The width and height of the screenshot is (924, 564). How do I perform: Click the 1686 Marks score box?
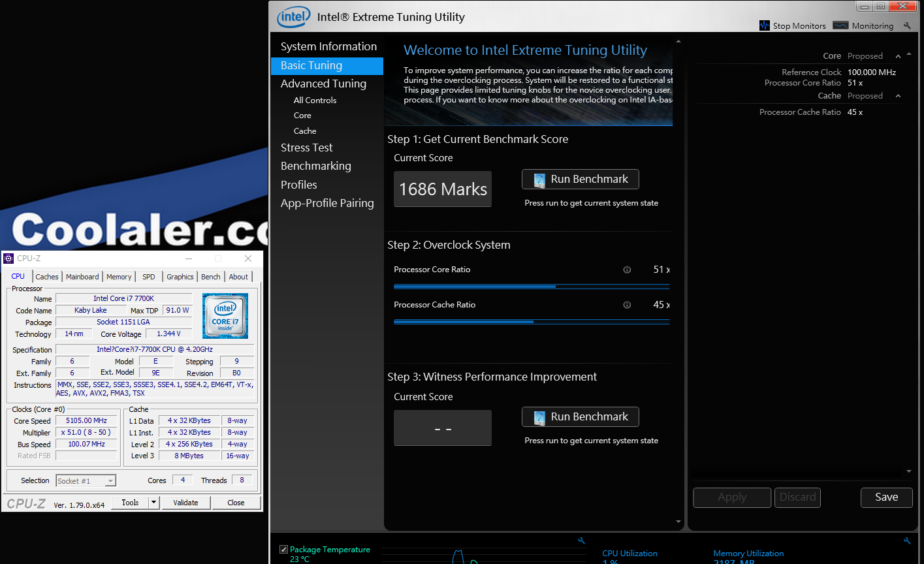[443, 189]
